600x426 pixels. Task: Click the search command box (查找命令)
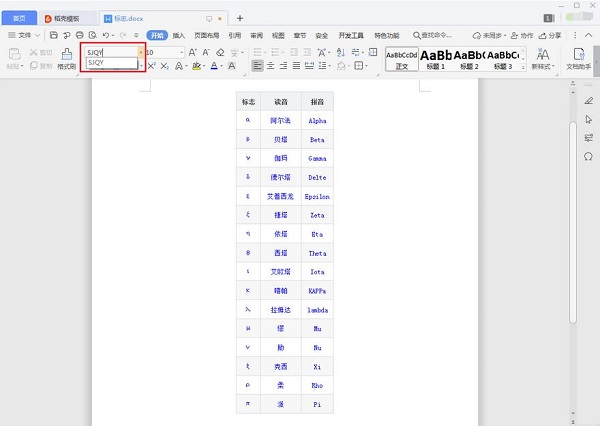tap(432, 35)
